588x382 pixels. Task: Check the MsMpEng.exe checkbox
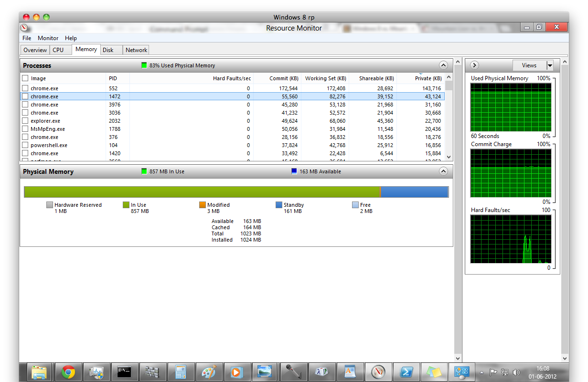pos(25,128)
